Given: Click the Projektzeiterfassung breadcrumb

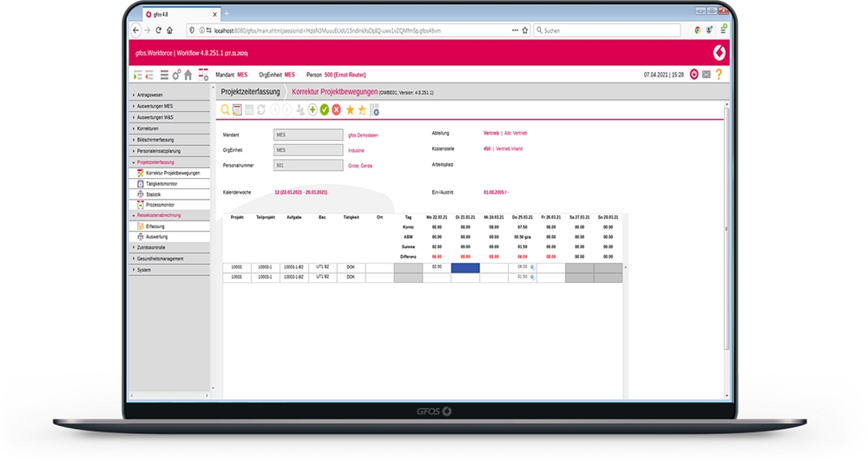Looking at the screenshot, I should [x=250, y=92].
